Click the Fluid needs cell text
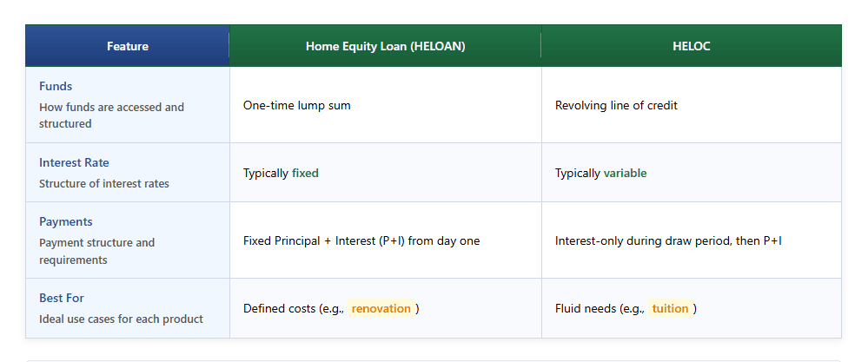This screenshot has width=868, height=362. [x=599, y=309]
